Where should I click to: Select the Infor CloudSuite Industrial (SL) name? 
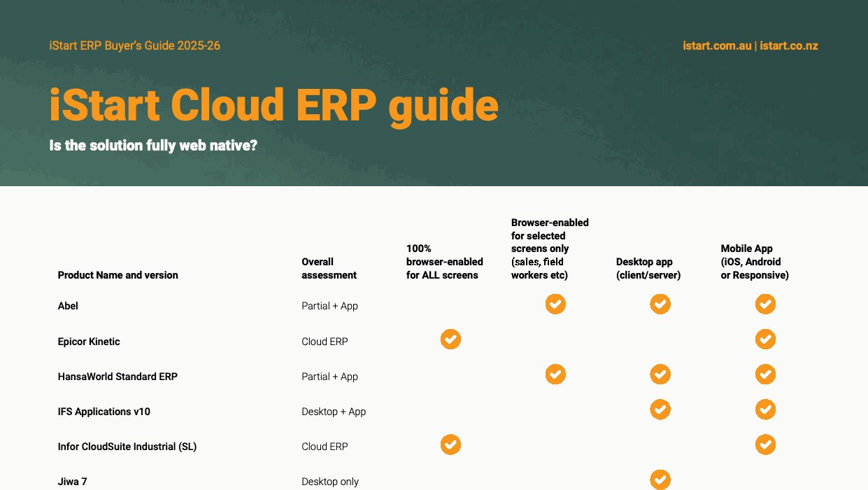click(127, 447)
